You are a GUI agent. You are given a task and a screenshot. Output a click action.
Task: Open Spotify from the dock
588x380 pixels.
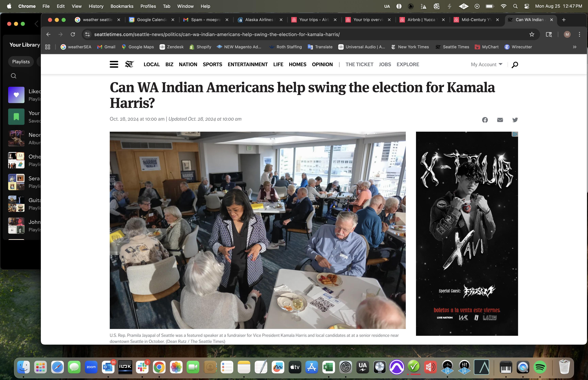[540, 367]
